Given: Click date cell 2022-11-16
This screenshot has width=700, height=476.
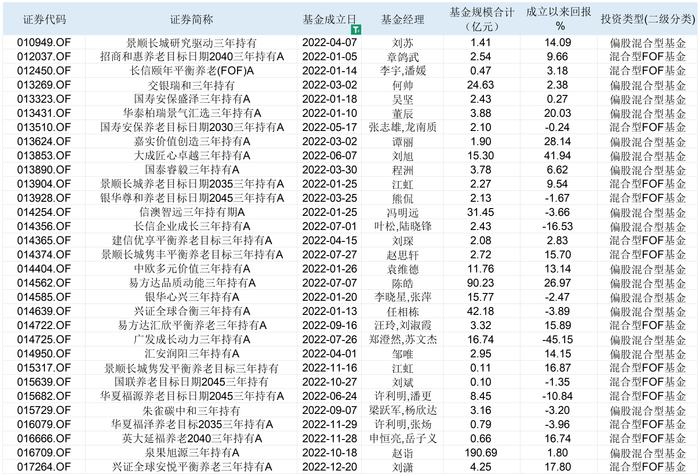Looking at the screenshot, I should tap(329, 368).
